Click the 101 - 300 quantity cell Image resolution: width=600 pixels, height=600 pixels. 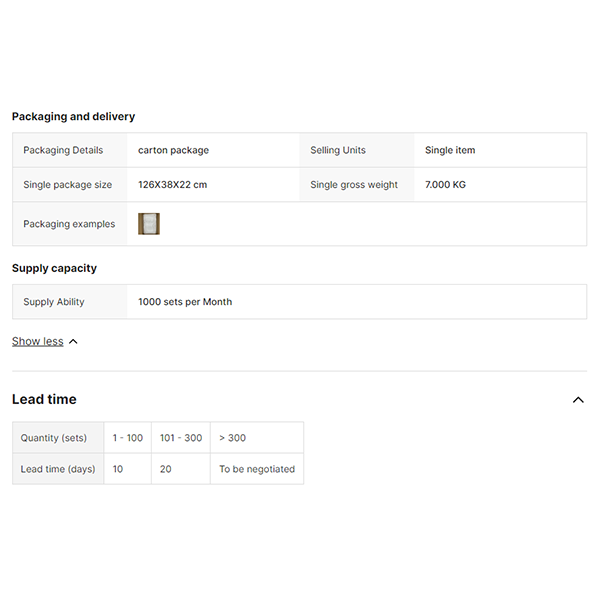pos(181,438)
